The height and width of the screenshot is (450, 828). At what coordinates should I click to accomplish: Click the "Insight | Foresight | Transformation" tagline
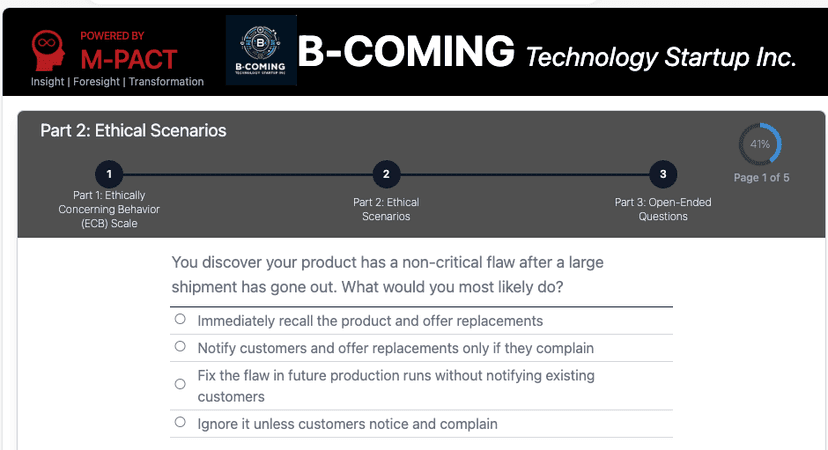coord(117,82)
